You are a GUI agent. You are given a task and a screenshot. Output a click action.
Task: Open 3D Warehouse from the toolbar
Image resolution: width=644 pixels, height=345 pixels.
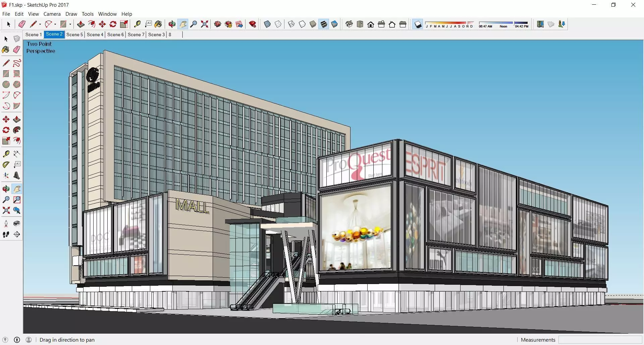(x=218, y=24)
